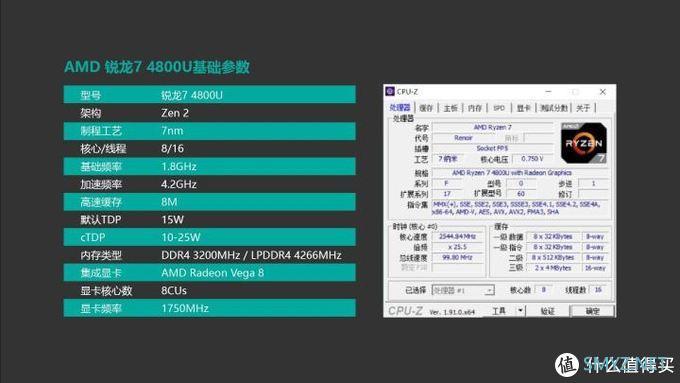Click the 一级 指令 cache size 8 x 32 KBytes
The image size is (680, 383).
point(552,247)
